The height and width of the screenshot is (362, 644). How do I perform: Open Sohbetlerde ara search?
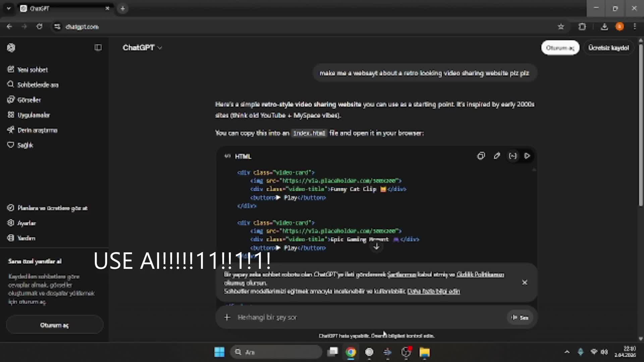pos(38,85)
